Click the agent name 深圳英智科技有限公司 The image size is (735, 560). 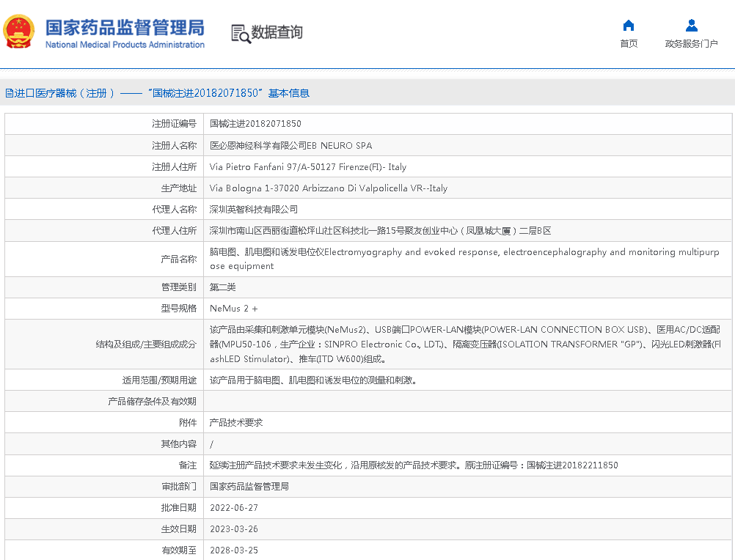click(254, 210)
